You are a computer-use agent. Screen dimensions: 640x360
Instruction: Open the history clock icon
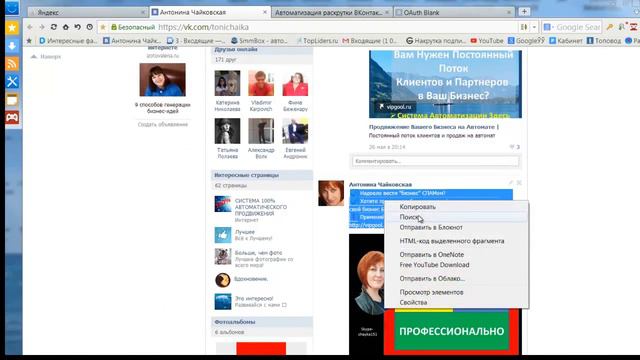(89, 27)
